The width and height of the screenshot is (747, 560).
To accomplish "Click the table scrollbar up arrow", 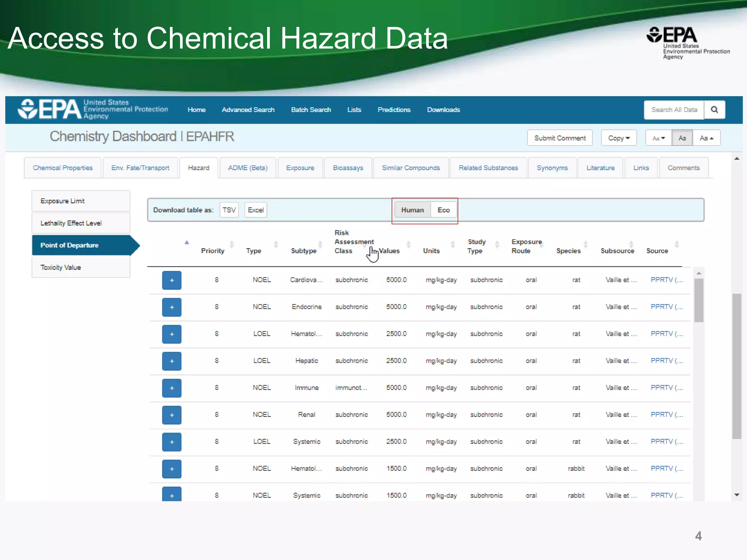I will tap(699, 273).
